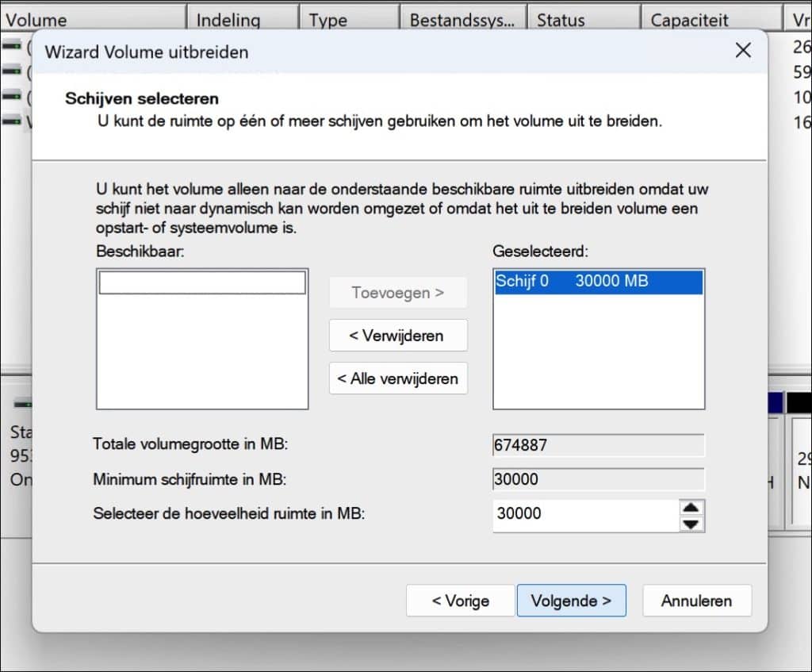Click the disabled Toevoegen button

click(398, 293)
